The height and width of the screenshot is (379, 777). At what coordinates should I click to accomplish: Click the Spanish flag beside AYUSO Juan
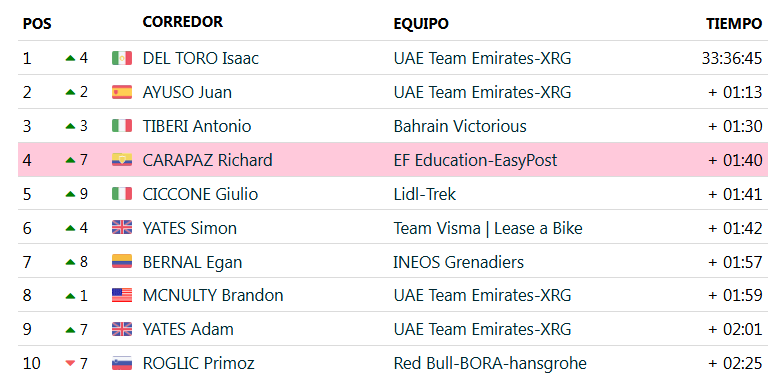pos(122,92)
